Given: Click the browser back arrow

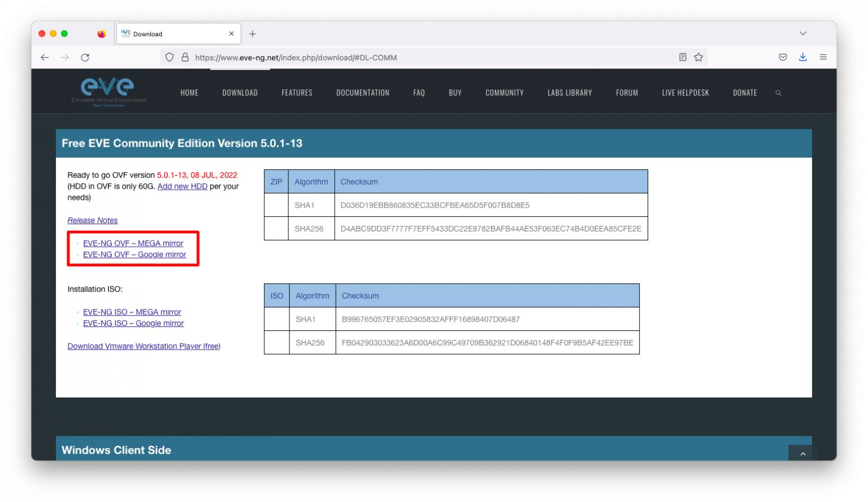Looking at the screenshot, I should pos(45,58).
